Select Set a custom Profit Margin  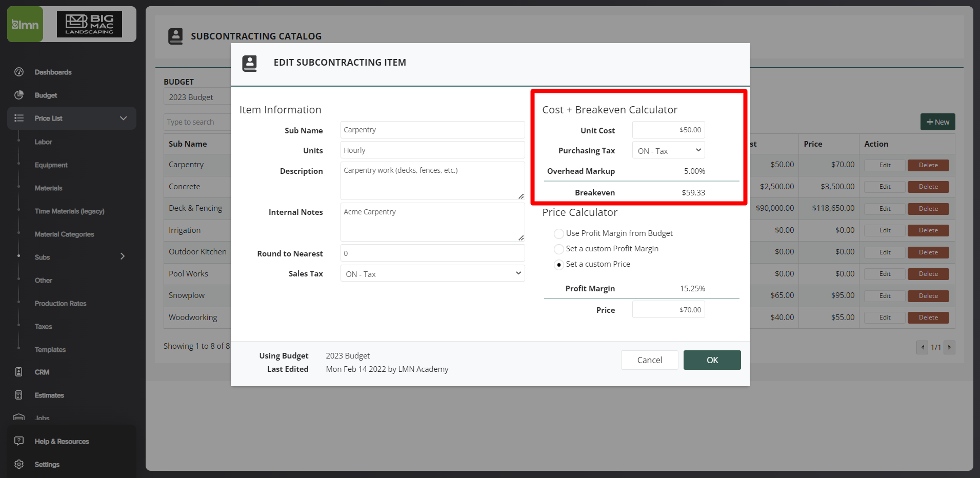coord(558,249)
